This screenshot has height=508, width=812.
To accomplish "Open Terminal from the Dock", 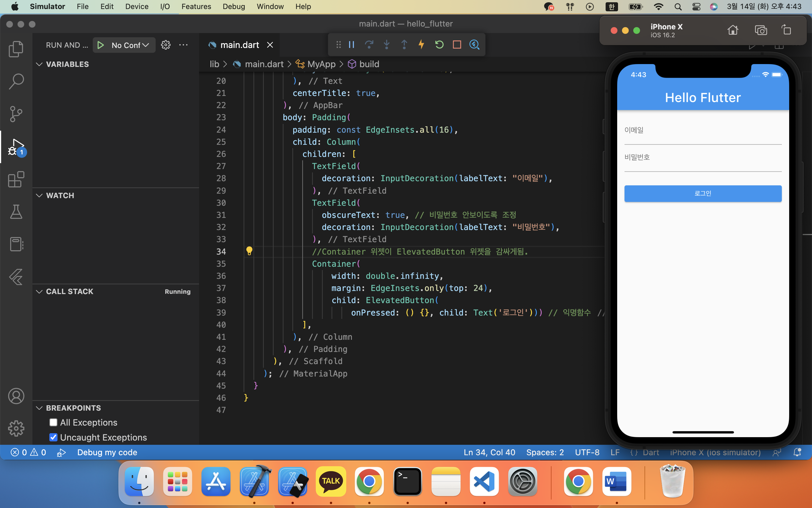I will (x=407, y=481).
